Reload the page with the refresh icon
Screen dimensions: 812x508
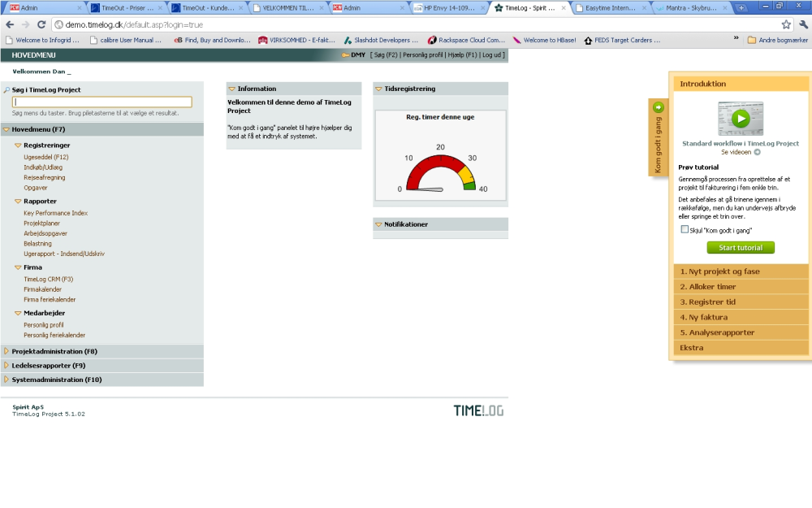41,24
